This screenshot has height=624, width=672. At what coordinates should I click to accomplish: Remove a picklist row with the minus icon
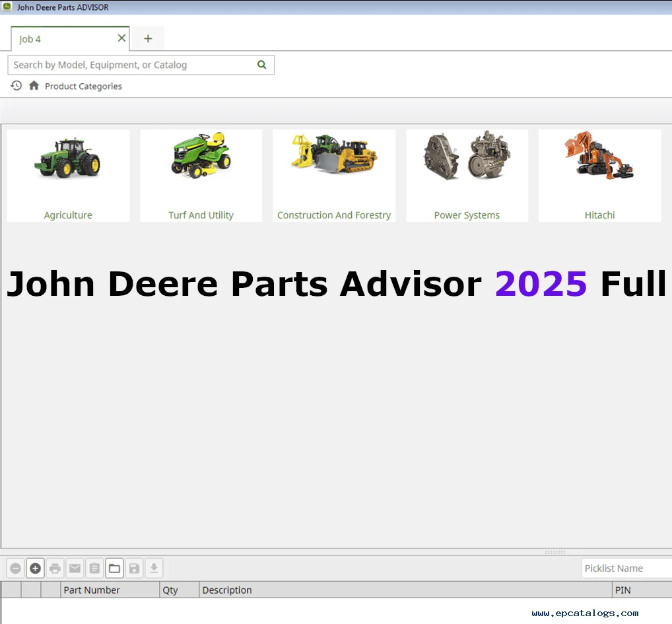pos(15,568)
